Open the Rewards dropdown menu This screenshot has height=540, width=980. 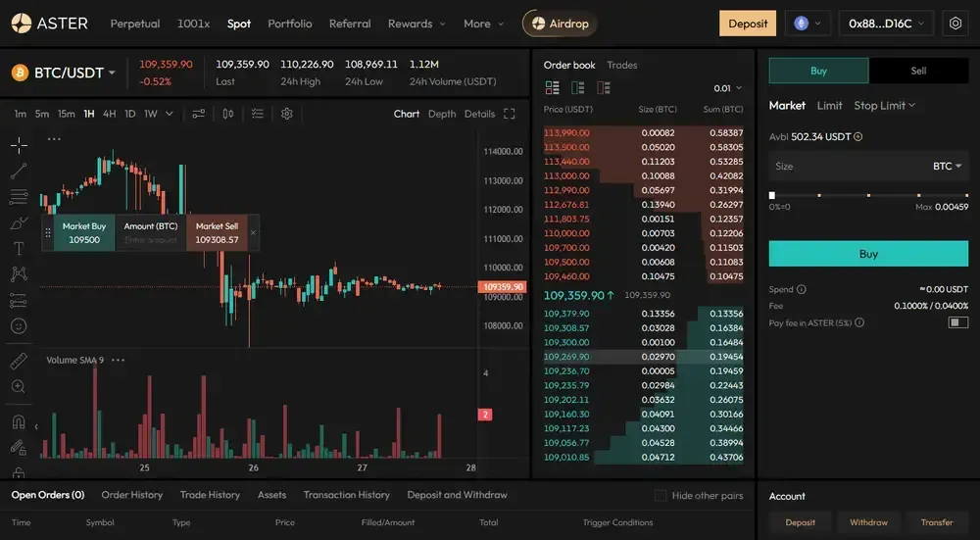416,24
